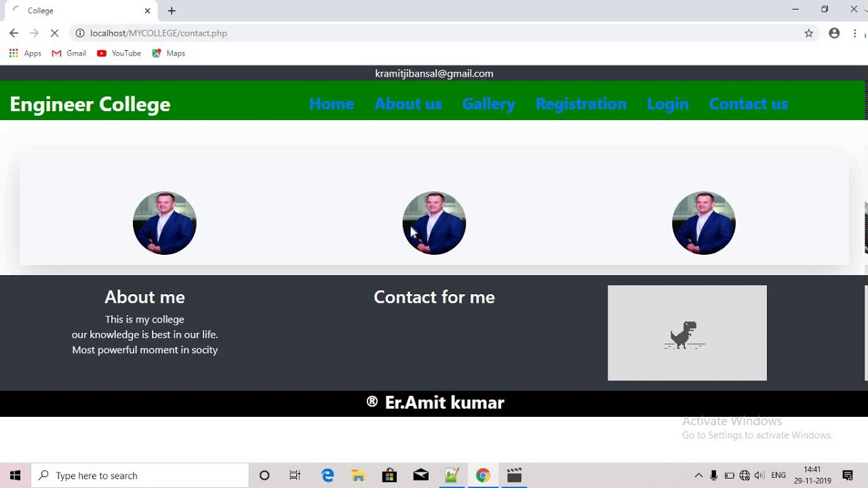Click the About me heading
Screen dimensions: 868x488
pos(144,297)
